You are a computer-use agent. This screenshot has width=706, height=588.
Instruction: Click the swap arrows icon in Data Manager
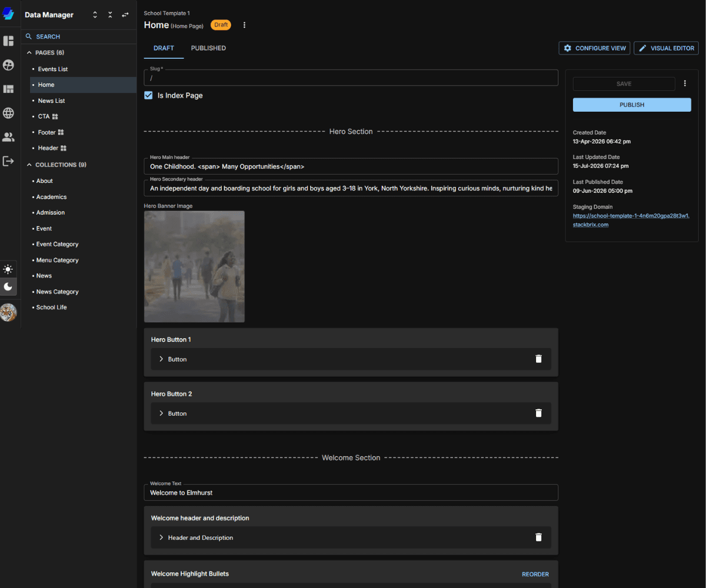[125, 15]
